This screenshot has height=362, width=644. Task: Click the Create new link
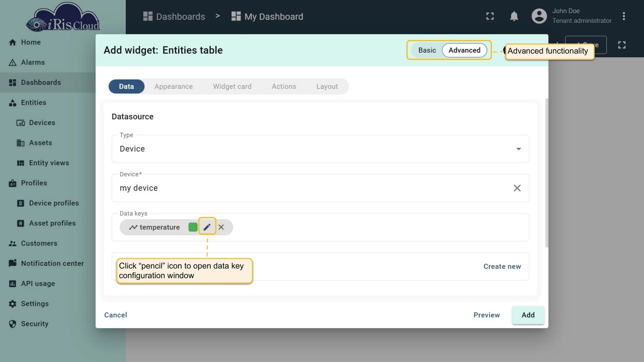click(x=502, y=266)
